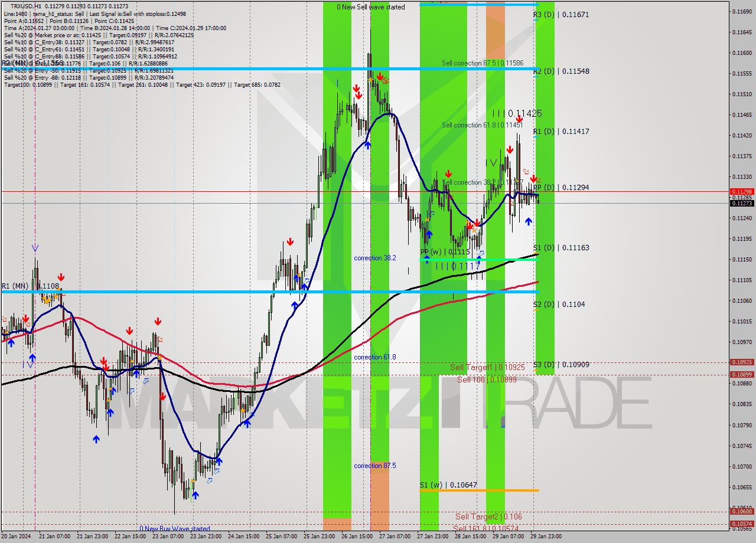The width and height of the screenshot is (756, 543).
Task: Click the 'Sell correction 61.8 | 0.11451' label
Action: tap(483, 125)
